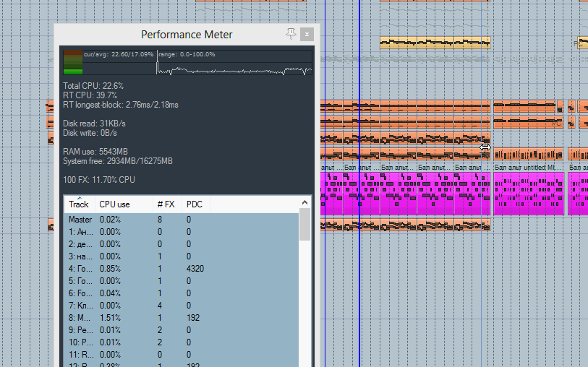
Task: Select magenta MIDI item under 'Бал альт untitled MI...'
Action: (529, 193)
